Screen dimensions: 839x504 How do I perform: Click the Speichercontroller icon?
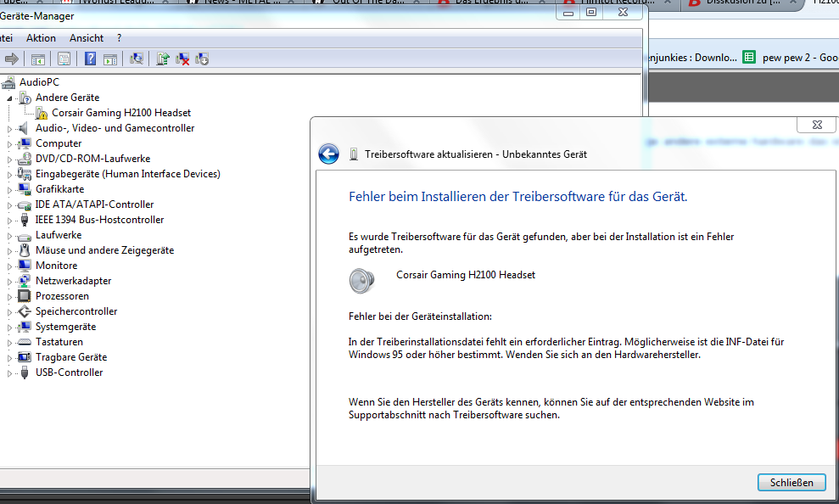pyautogui.click(x=24, y=311)
